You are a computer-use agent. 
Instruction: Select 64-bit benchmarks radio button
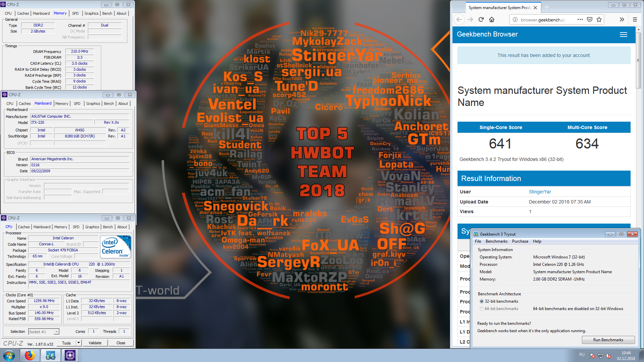[x=482, y=309]
